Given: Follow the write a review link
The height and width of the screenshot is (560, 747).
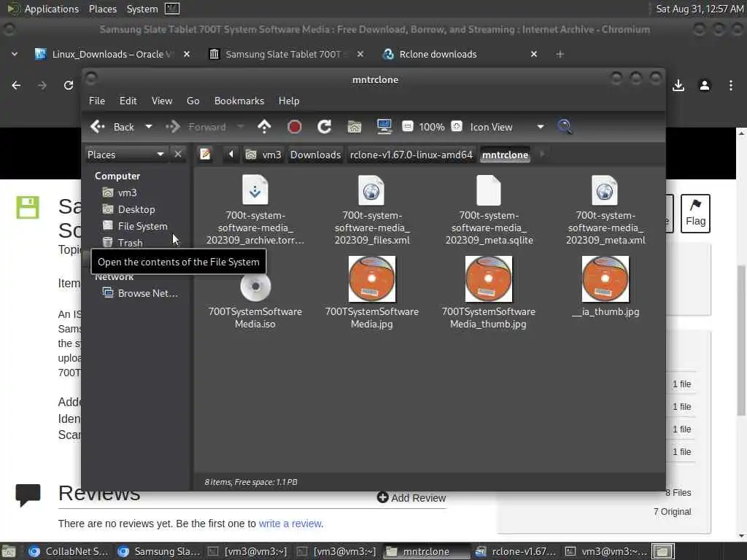Looking at the screenshot, I should (290, 524).
